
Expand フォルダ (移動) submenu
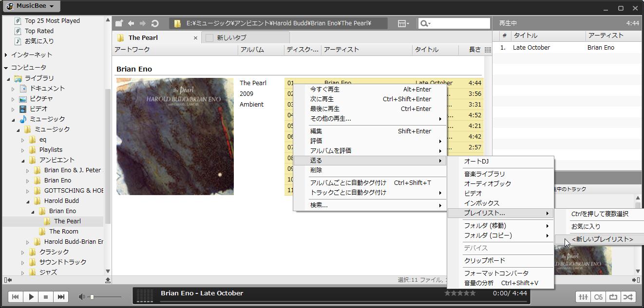tap(500, 226)
